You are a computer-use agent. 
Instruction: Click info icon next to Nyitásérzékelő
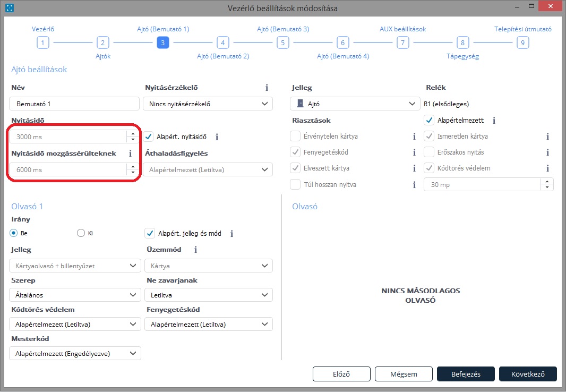(x=267, y=88)
